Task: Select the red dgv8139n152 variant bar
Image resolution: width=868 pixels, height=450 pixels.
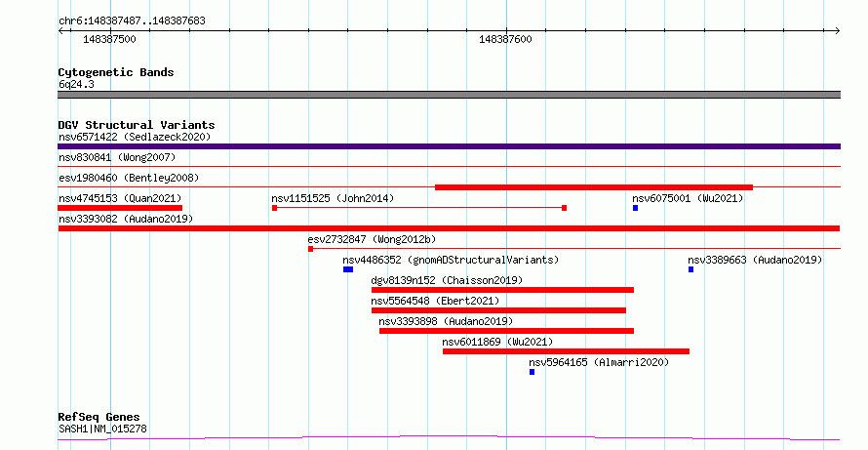Action: coord(502,290)
